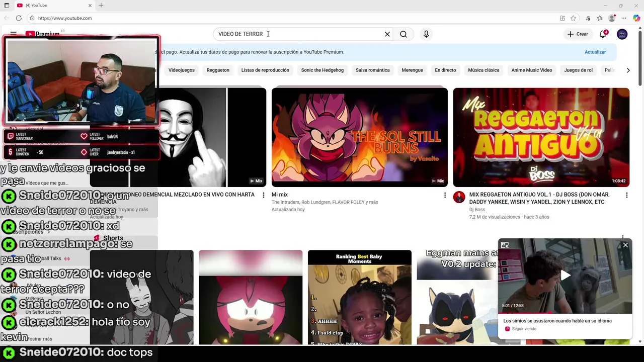Open the Eggman mains V0.2 update short
644x362 pixels.
457,298
